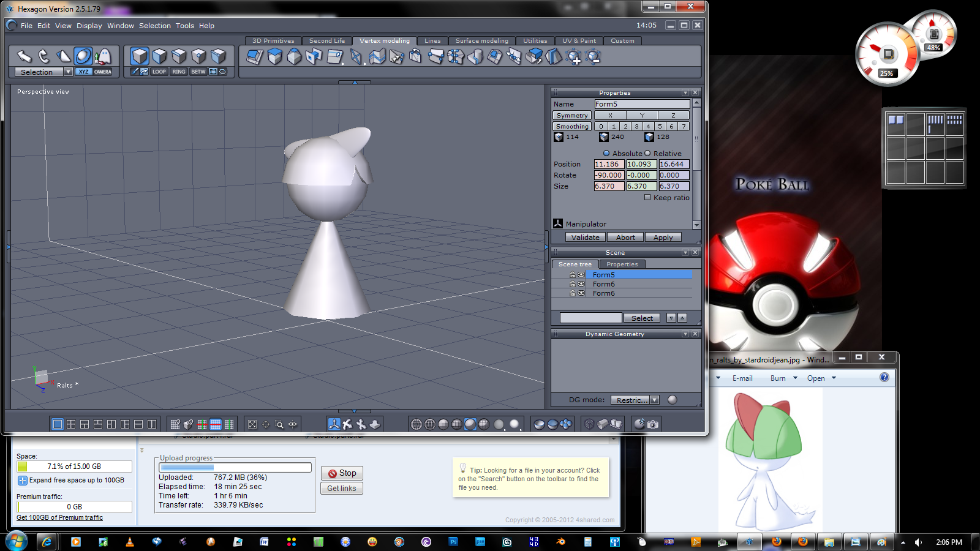Screen dimensions: 980x551
Task: Click the RING selection button
Action: pos(179,72)
